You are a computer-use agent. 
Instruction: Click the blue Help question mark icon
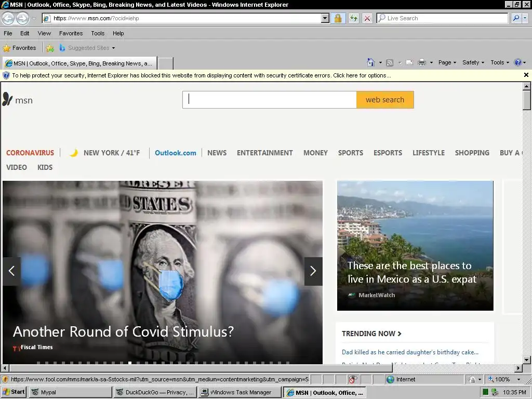518,62
